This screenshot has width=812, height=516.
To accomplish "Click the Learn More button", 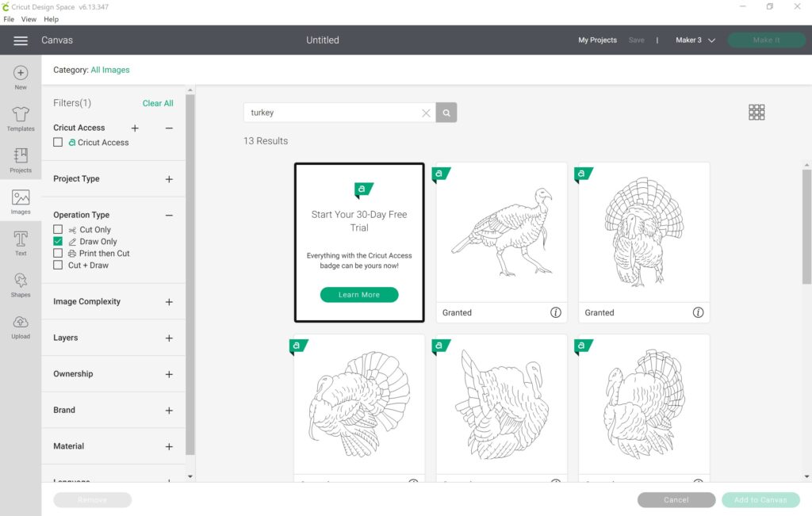I will coord(359,295).
